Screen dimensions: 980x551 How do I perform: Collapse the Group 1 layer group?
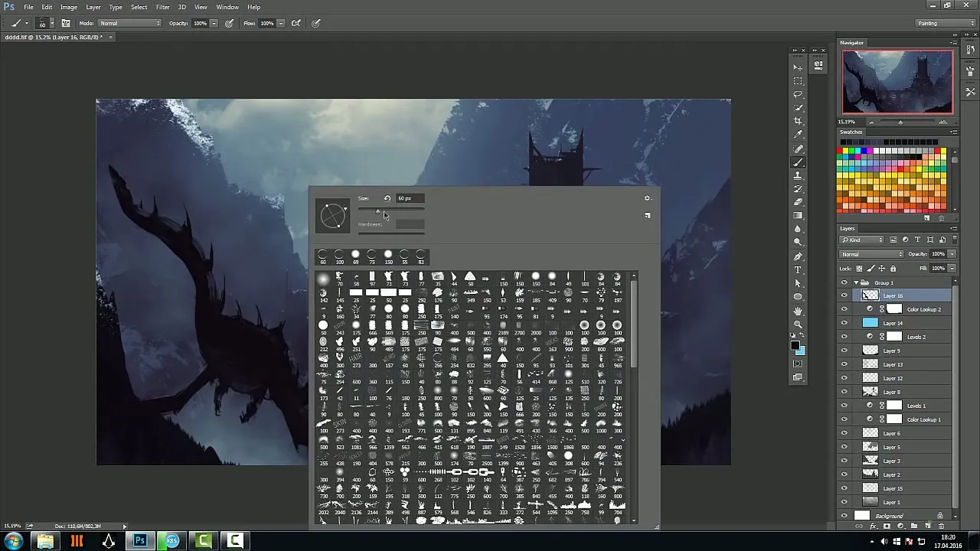(x=855, y=282)
